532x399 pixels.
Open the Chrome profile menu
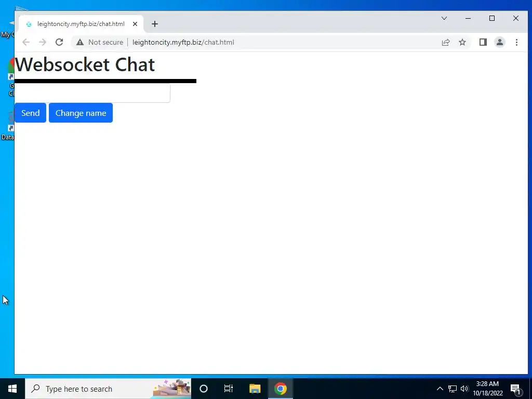point(500,42)
